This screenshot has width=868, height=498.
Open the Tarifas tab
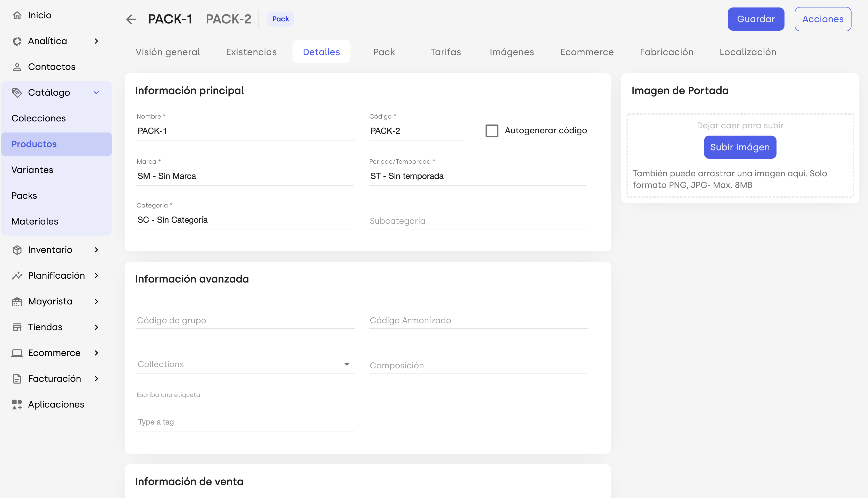(445, 52)
